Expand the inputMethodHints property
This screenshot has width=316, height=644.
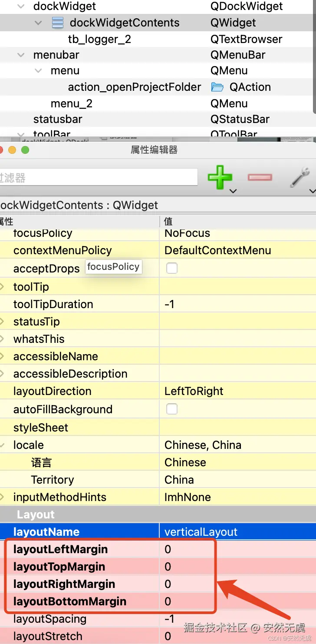(3, 497)
